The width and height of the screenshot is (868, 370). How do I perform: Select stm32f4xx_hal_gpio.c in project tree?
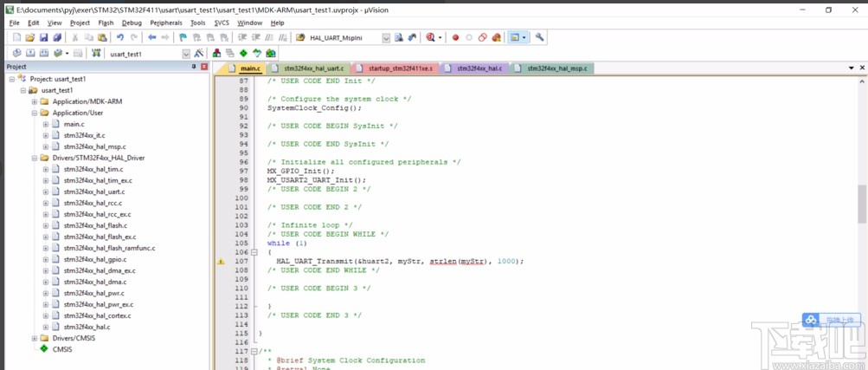coord(95,259)
